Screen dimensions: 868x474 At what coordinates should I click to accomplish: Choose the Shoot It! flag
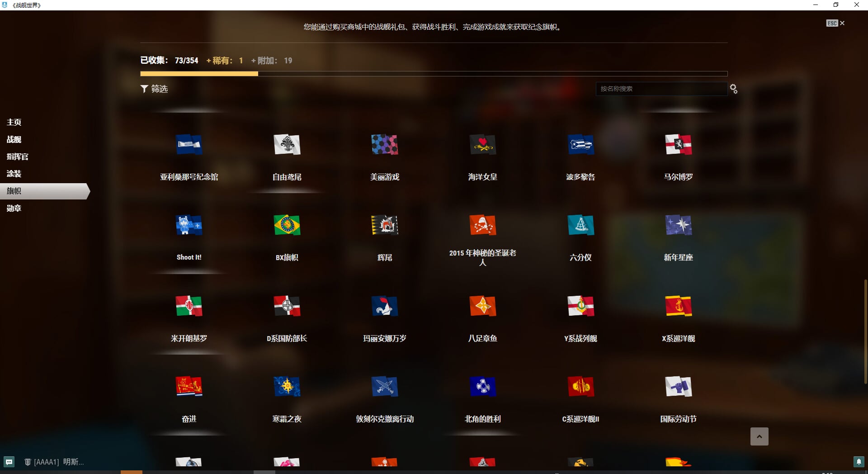click(189, 225)
